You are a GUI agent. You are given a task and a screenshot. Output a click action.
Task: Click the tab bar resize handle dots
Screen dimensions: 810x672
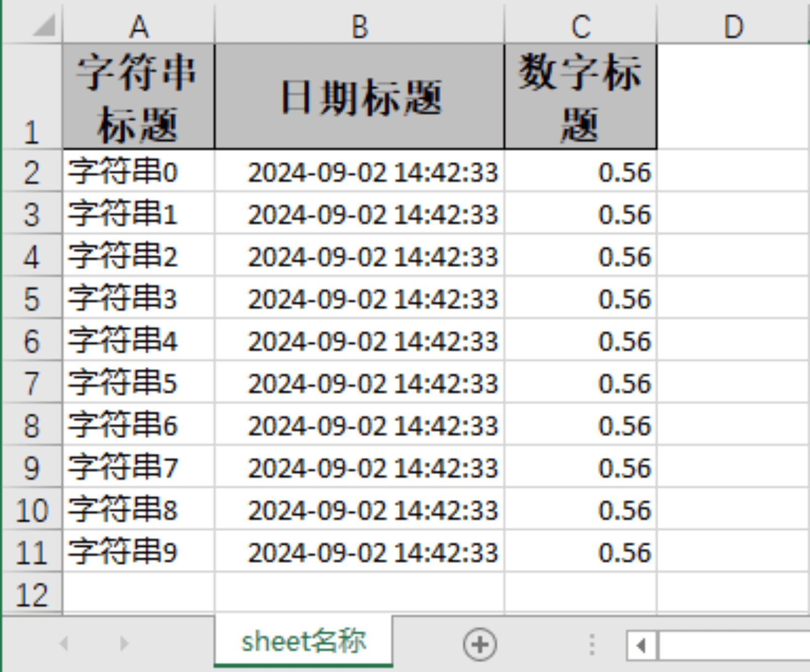[x=592, y=645]
